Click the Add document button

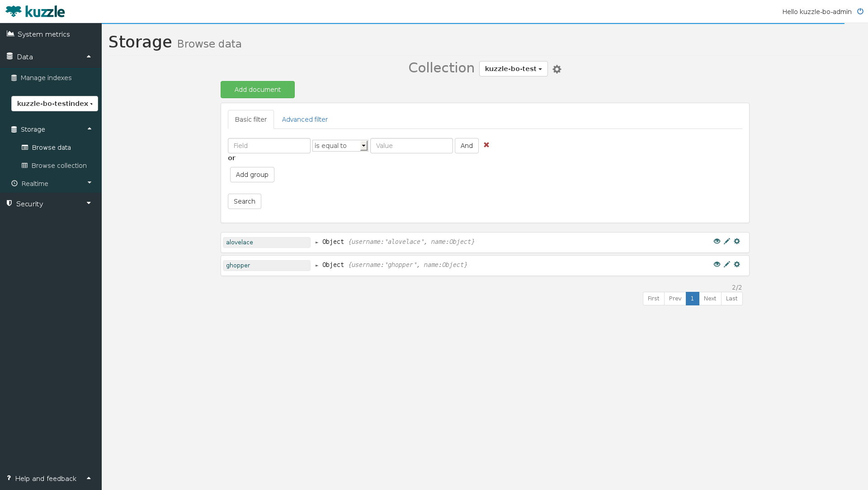click(x=258, y=90)
